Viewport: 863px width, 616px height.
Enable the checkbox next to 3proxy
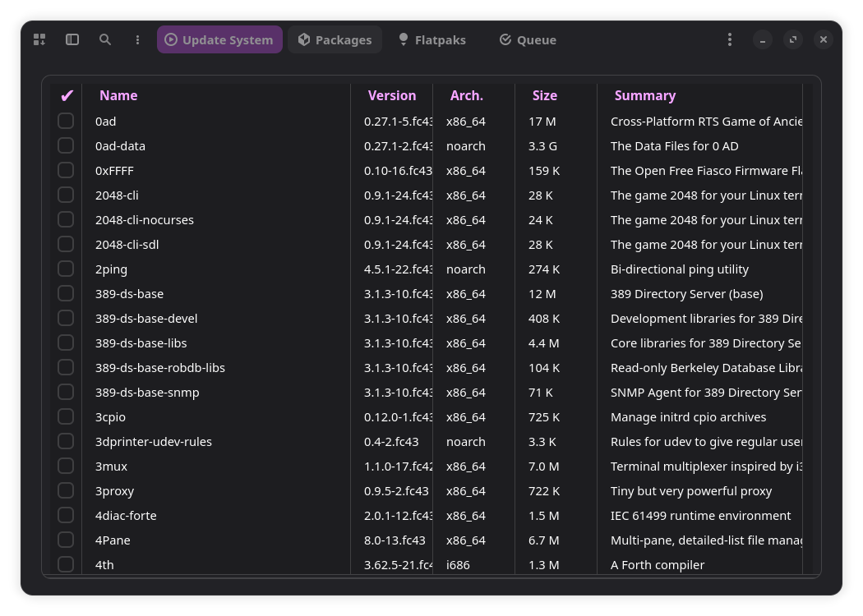tap(66, 490)
